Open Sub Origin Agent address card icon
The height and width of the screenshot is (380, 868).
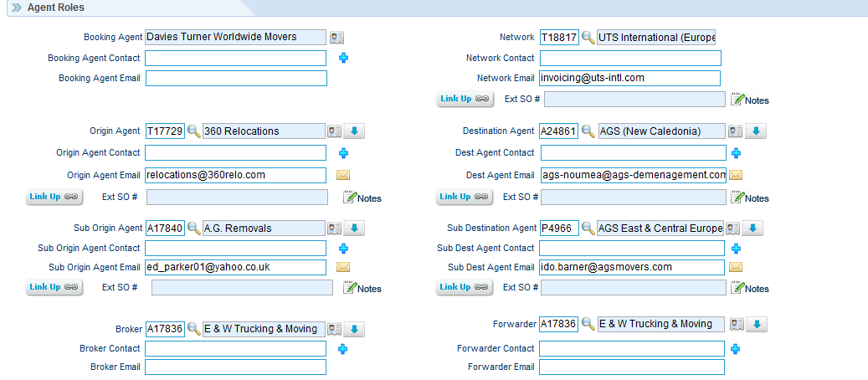334,228
